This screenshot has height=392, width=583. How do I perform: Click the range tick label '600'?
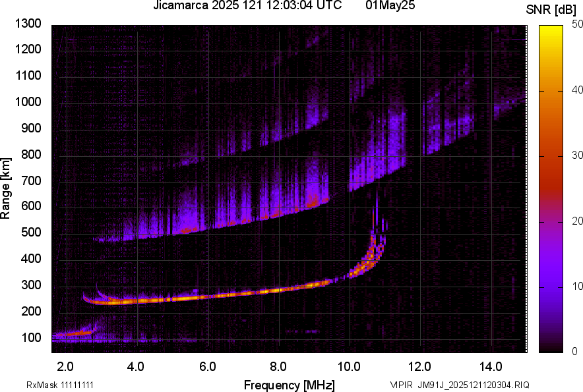coord(31,206)
